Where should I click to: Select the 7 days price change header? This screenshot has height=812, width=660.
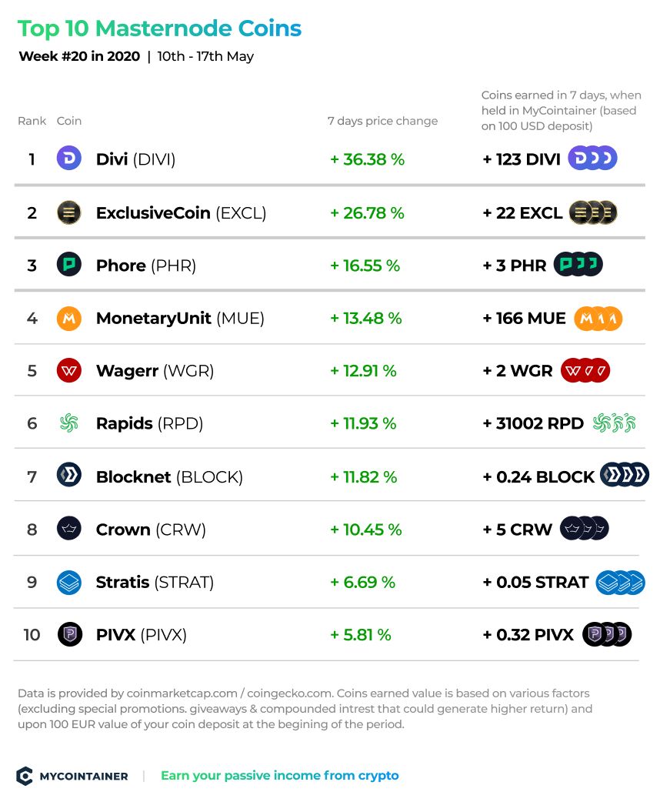click(382, 121)
